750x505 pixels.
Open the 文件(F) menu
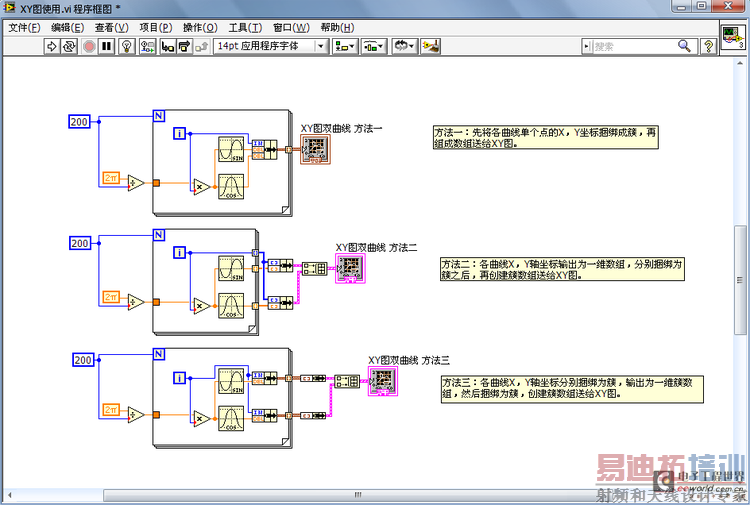coord(25,27)
